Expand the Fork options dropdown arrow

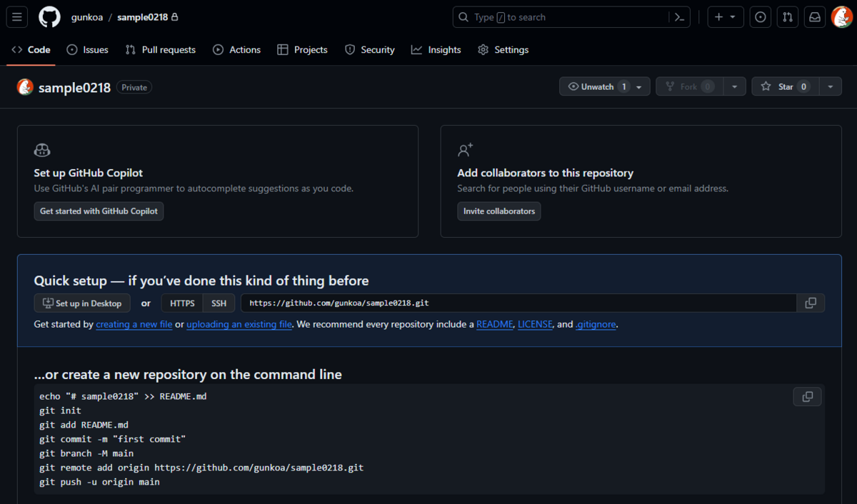coord(735,86)
